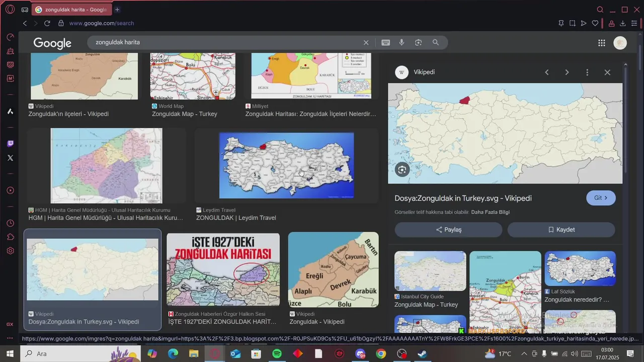Open the large Turkey map preview image
Screen dimensions: 644x362
tap(505, 133)
